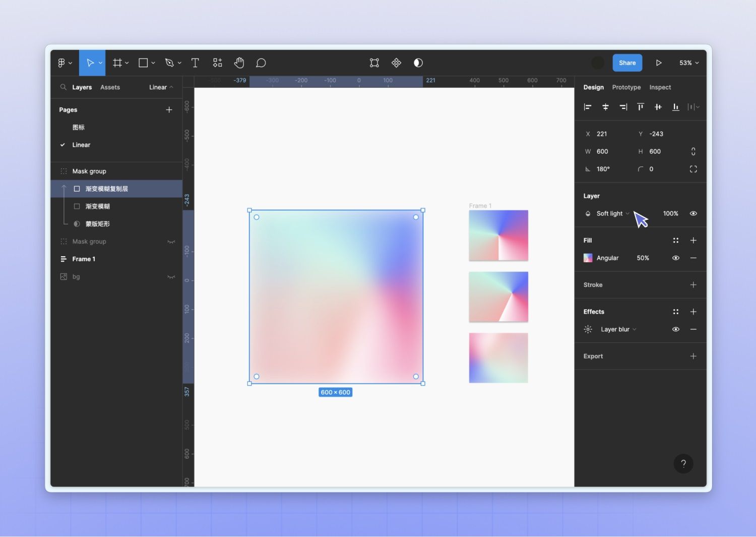Add an export setting
This screenshot has height=537, width=756.
(694, 356)
